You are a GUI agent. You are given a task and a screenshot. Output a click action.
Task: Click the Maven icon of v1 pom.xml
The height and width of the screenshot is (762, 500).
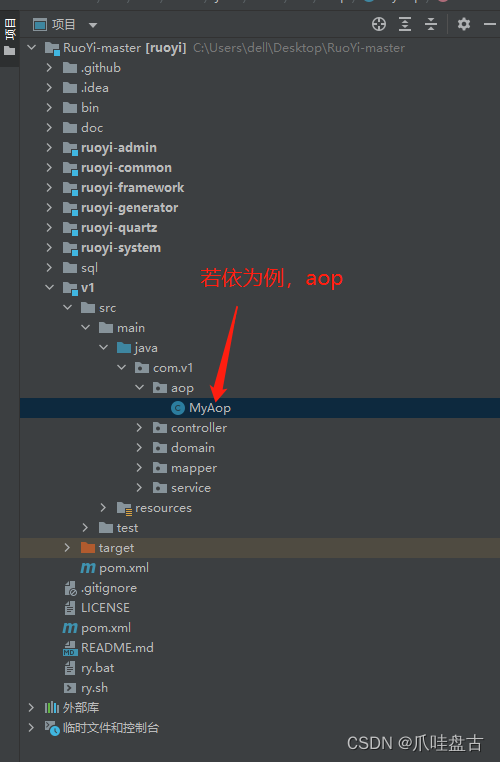[x=88, y=568]
